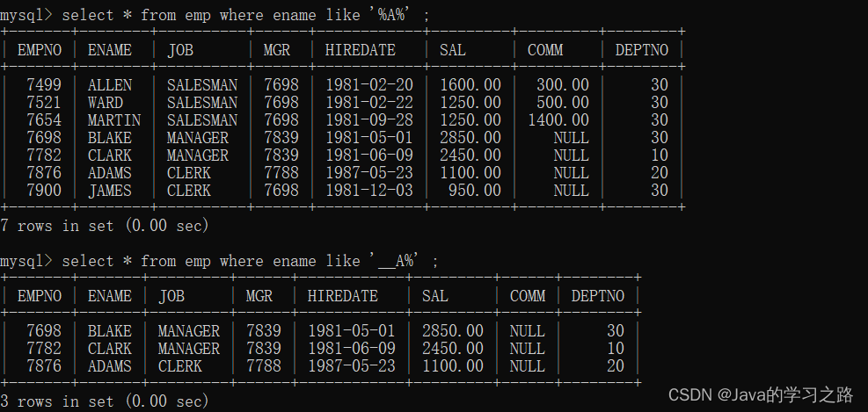Image resolution: width=868 pixels, height=412 pixels.
Task: Click the EMPNO header in first table
Action: click(x=40, y=50)
